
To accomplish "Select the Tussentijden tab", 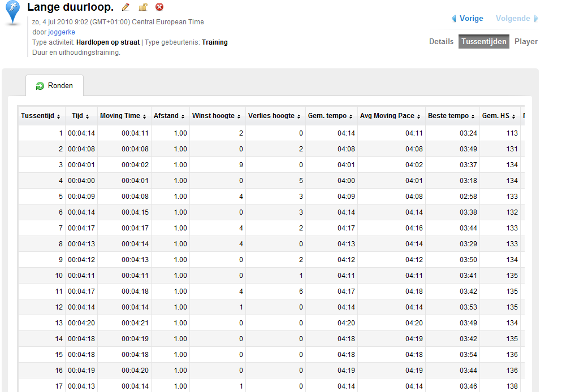I will (x=483, y=42).
